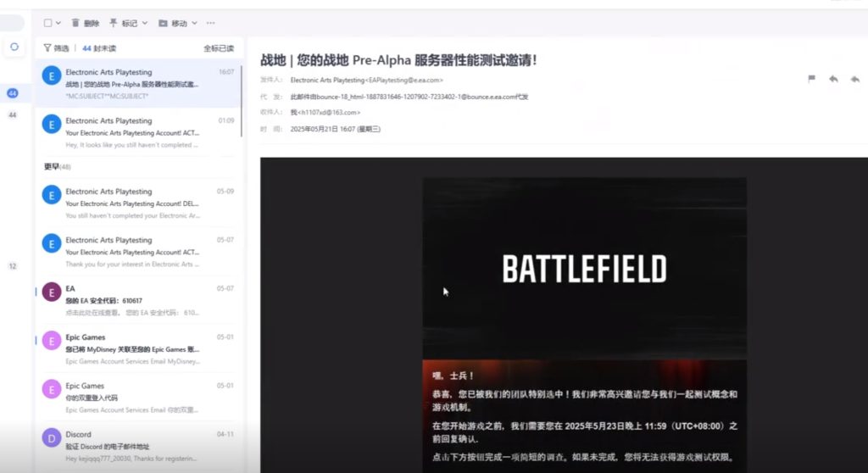The height and width of the screenshot is (473, 868).
Task: Open the Discord verification email
Action: pyautogui.click(x=138, y=447)
